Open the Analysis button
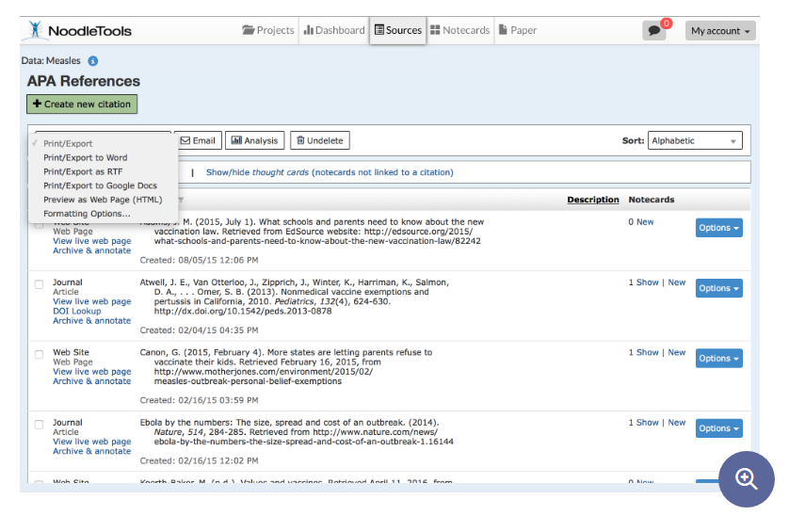 point(254,140)
